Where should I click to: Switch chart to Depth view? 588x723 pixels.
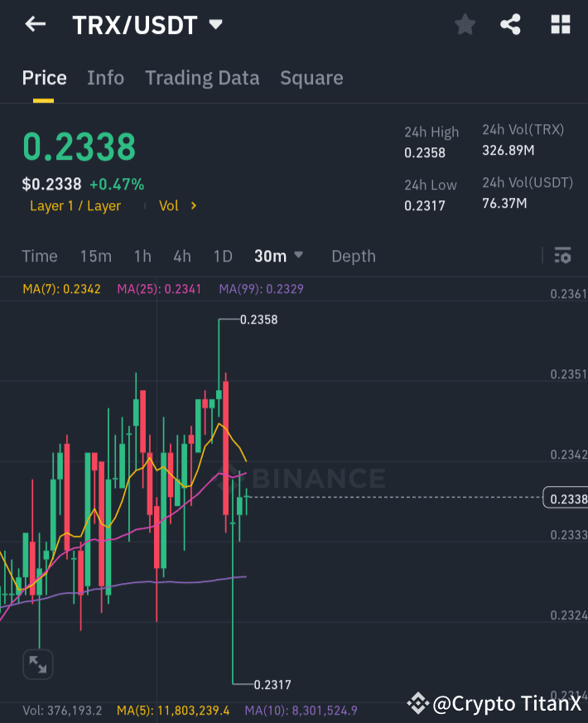tap(353, 256)
